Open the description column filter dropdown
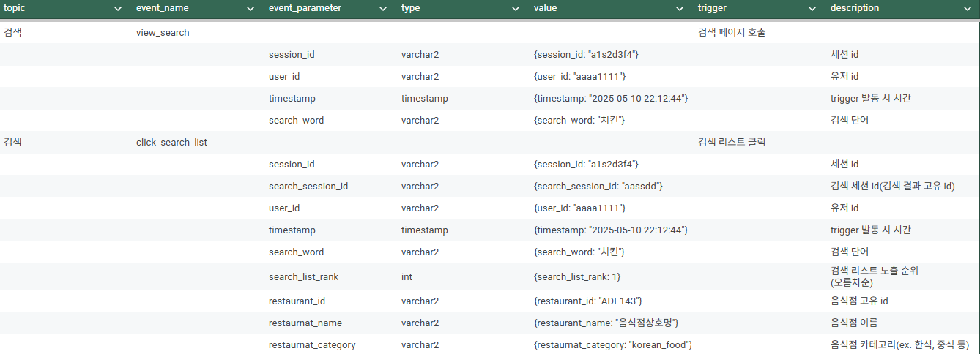The image size is (980, 354). [x=968, y=8]
